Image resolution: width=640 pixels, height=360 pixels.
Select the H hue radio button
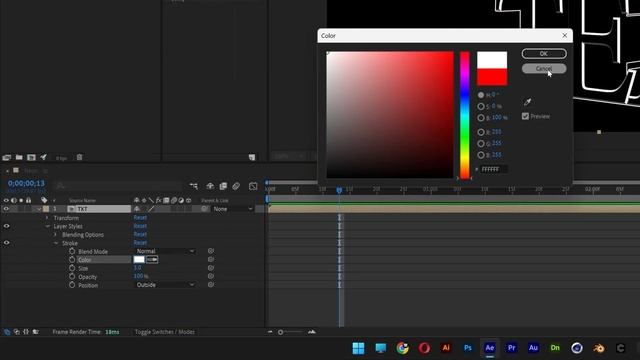[481, 95]
